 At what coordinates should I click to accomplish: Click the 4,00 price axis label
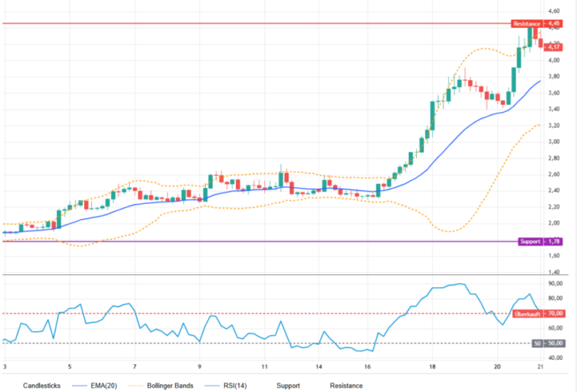tap(554, 60)
